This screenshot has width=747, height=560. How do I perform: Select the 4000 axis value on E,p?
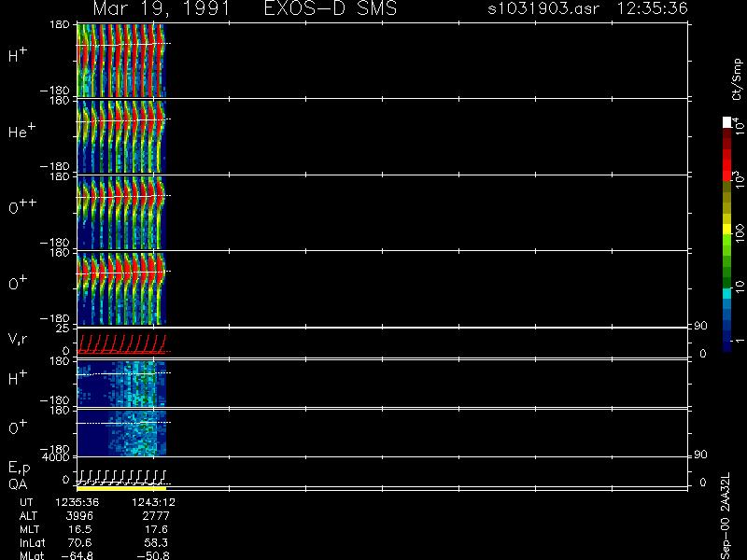click(x=58, y=457)
